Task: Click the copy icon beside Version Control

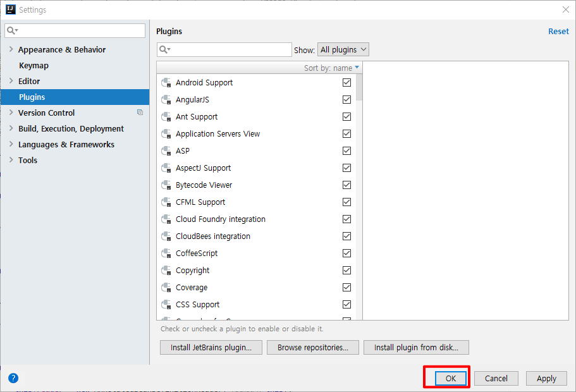Action: pyautogui.click(x=140, y=113)
